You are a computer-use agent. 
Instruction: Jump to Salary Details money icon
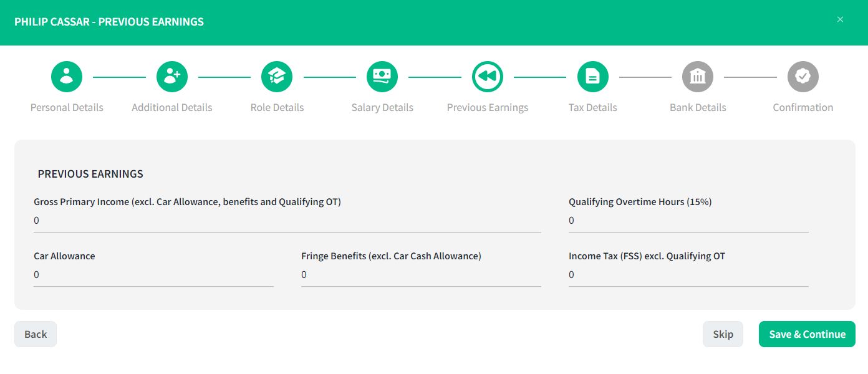[382, 77]
